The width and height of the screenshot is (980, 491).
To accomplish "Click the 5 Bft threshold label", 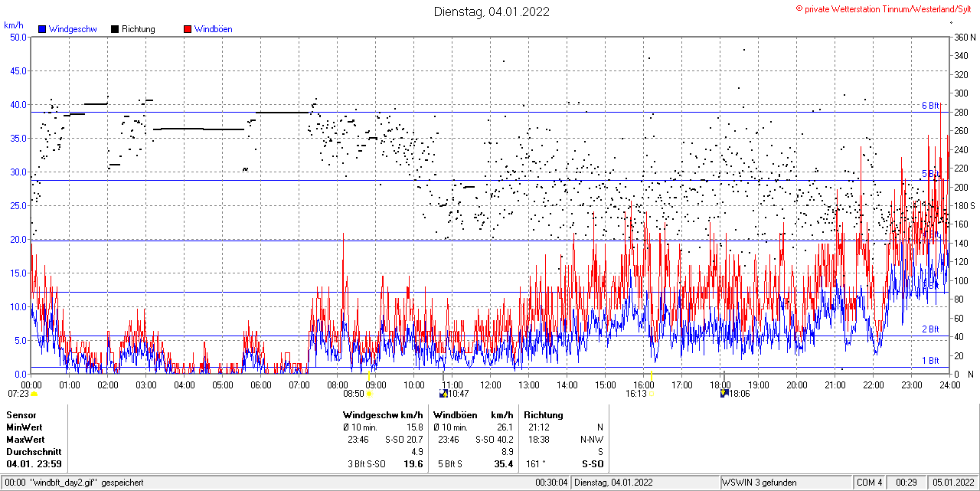I will [x=930, y=174].
